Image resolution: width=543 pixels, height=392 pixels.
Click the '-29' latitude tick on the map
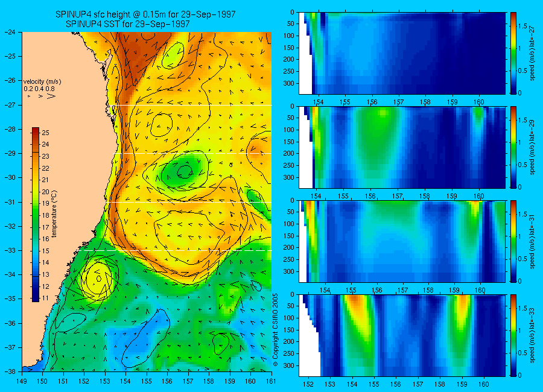(10, 153)
